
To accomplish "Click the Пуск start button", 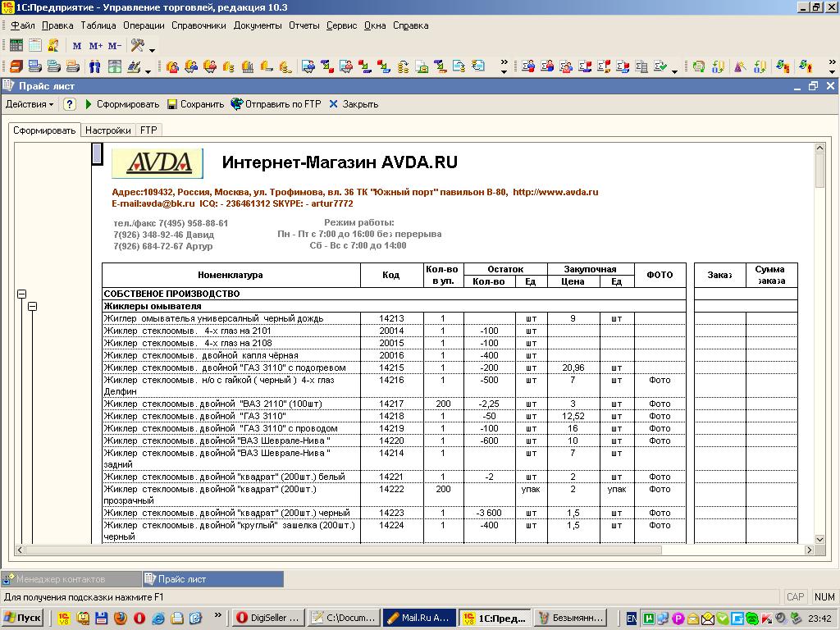I will click(22, 618).
